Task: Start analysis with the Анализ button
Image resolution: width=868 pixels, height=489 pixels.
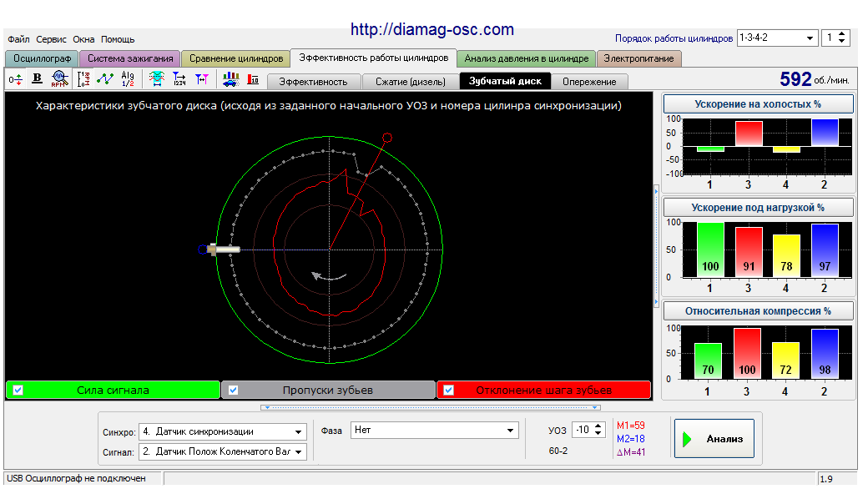Action: point(714,439)
